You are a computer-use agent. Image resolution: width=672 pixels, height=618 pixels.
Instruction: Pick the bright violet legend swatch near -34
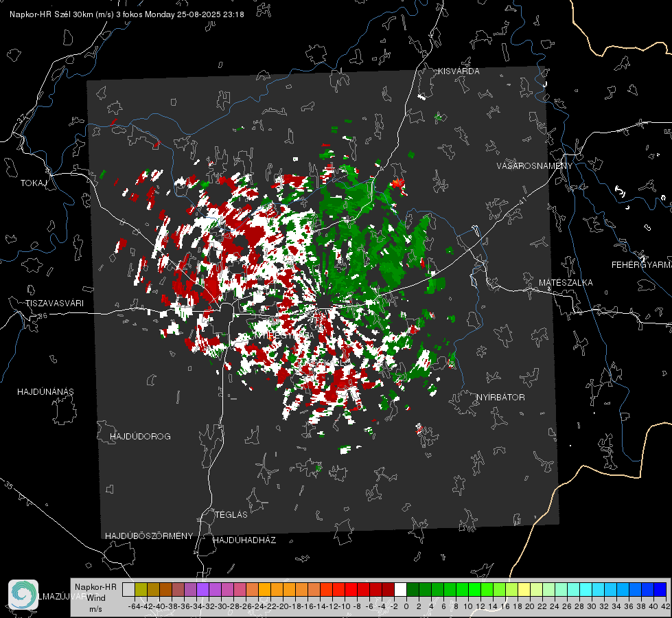tap(202, 589)
